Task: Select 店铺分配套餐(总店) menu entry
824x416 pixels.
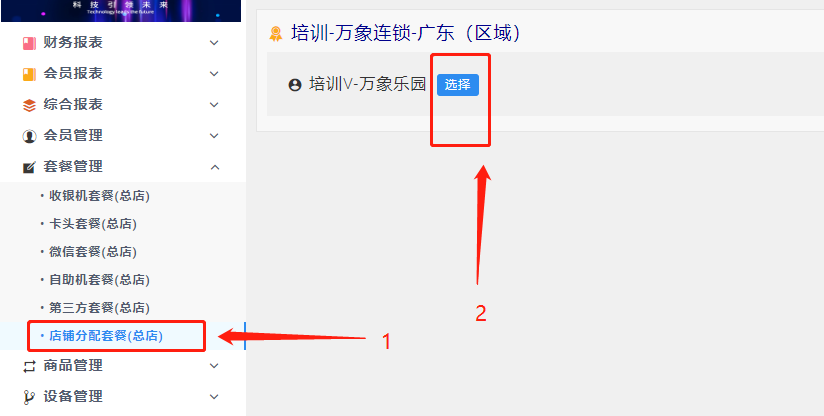Action: (106, 336)
